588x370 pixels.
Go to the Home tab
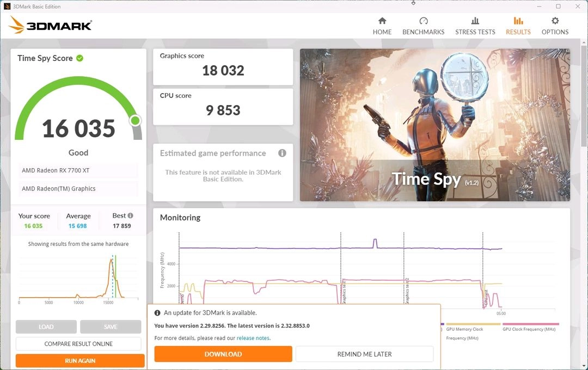pos(382,26)
